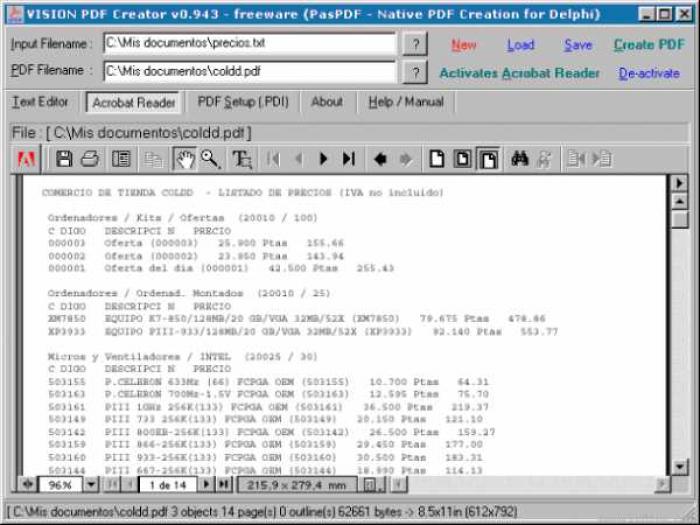Image resolution: width=700 pixels, height=525 pixels.
Task: Set Fit Width page view
Action: tap(488, 159)
